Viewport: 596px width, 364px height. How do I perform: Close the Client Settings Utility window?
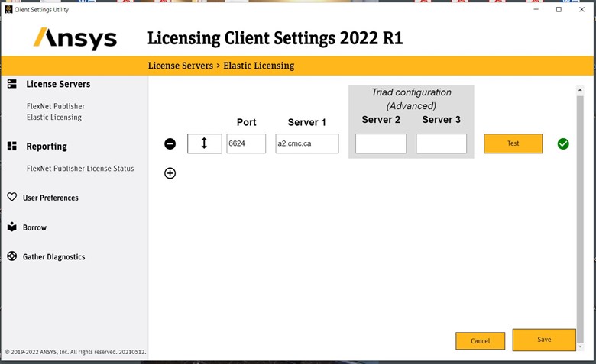pyautogui.click(x=581, y=9)
